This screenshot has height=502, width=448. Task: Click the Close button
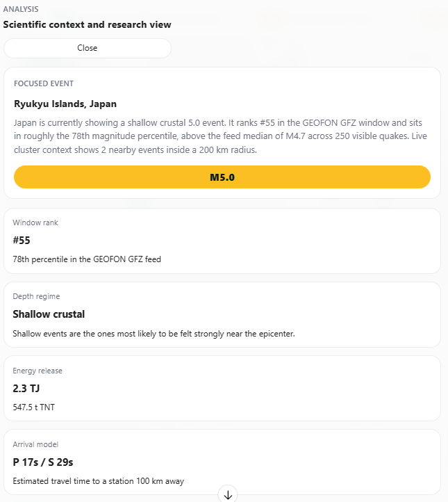tap(88, 48)
